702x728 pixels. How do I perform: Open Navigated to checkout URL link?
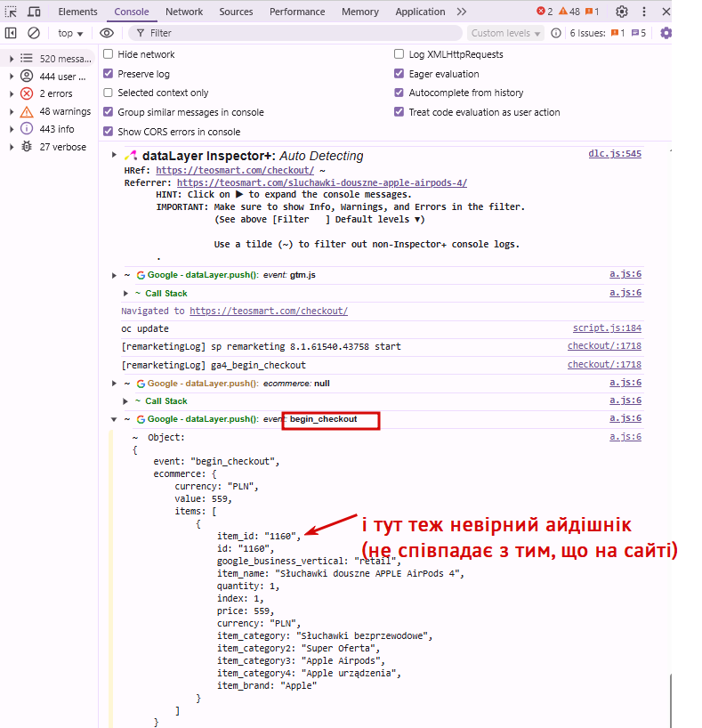tap(269, 311)
